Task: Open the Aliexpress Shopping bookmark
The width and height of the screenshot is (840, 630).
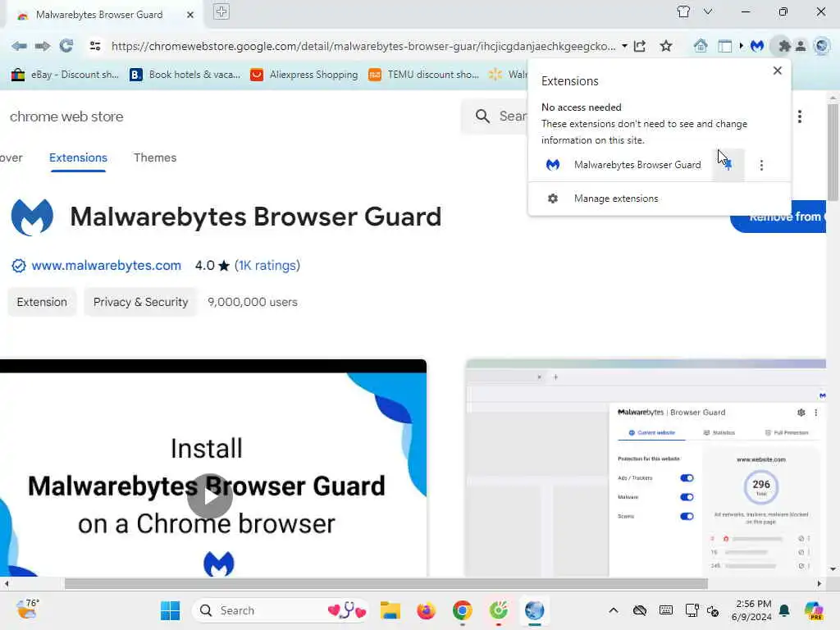Action: tap(304, 75)
